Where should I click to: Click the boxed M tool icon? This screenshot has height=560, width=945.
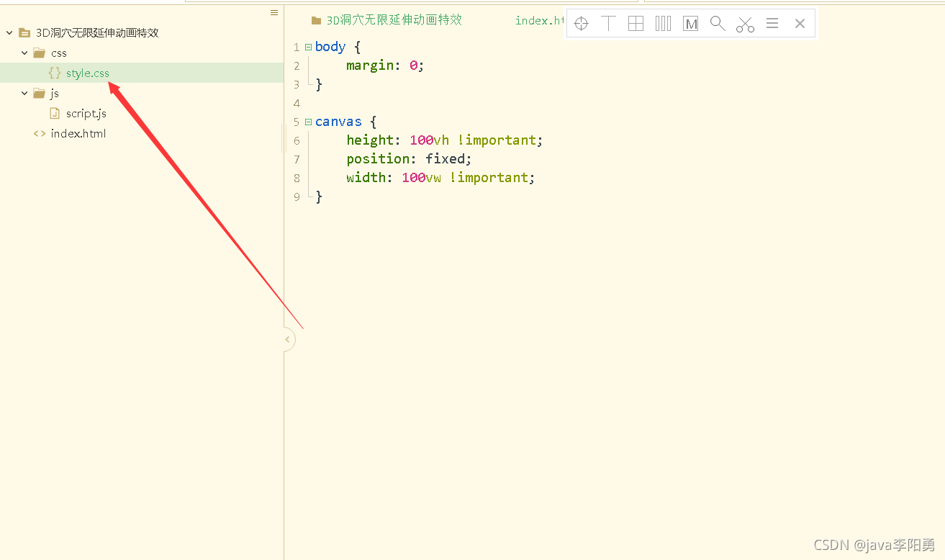tap(691, 24)
